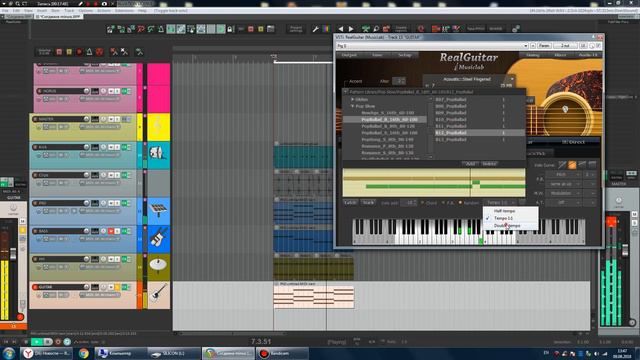Open the Tempo 1:1 dropdown
The height and width of the screenshot is (360, 640).
[500, 203]
